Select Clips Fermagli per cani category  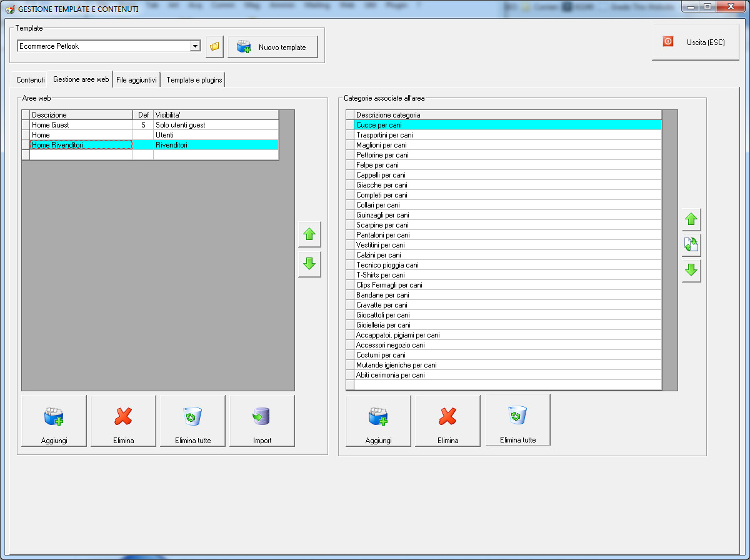(507, 285)
